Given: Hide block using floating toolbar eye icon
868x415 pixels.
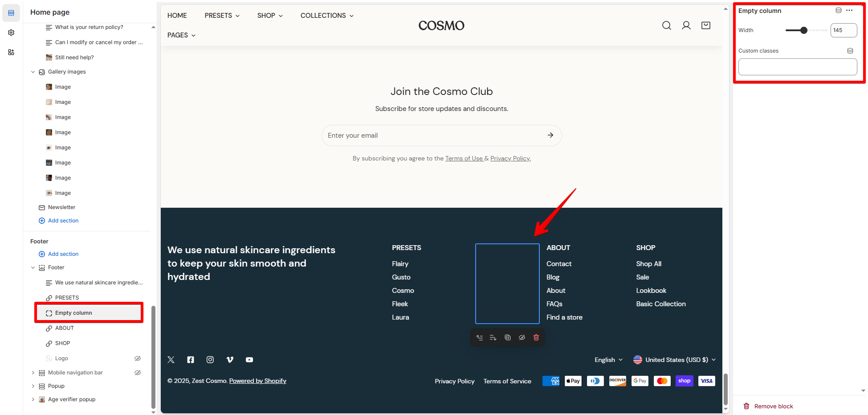Looking at the screenshot, I should pos(522,337).
